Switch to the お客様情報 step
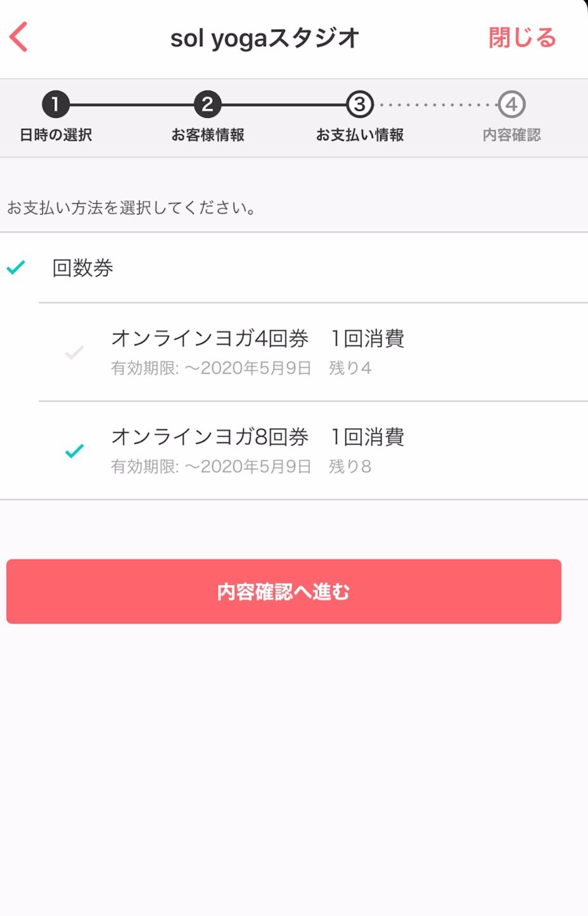 coord(209,134)
